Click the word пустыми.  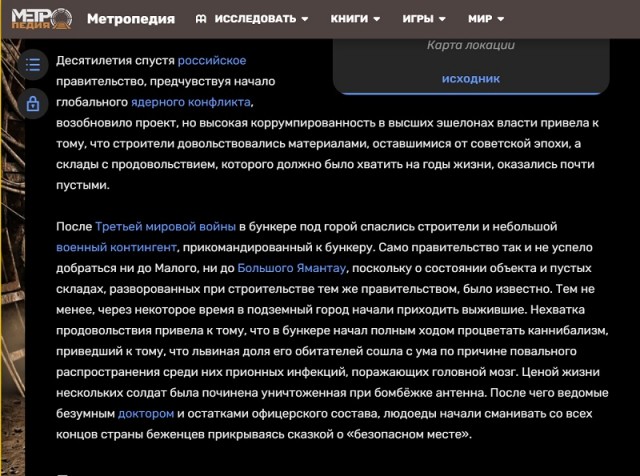(83, 185)
